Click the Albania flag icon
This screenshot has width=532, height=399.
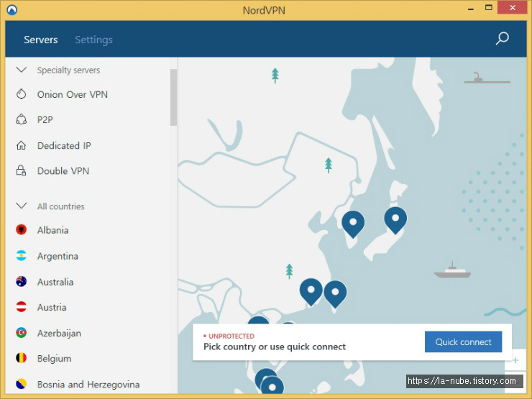(x=21, y=230)
